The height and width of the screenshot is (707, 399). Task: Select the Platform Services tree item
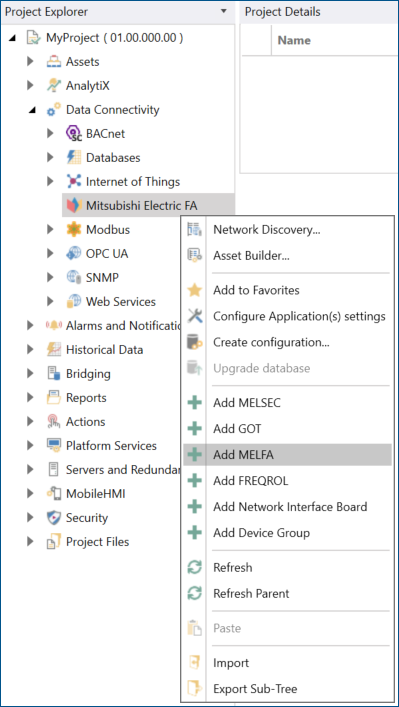point(111,445)
